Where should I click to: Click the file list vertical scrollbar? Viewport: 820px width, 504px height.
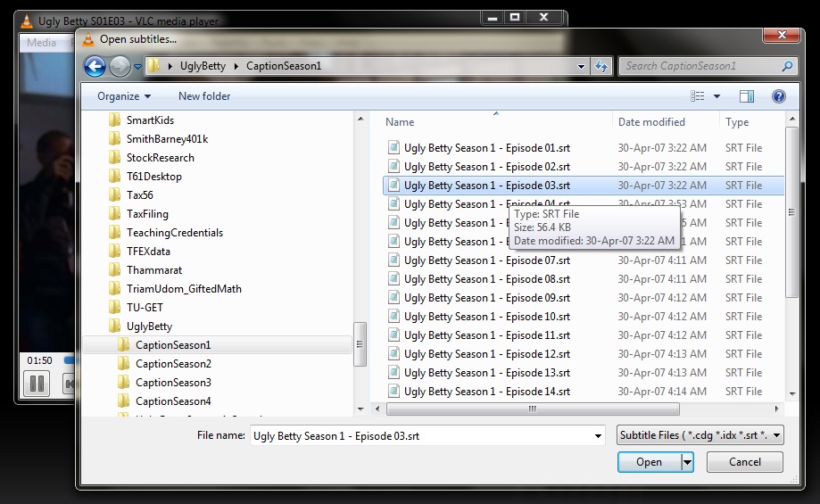click(x=791, y=211)
